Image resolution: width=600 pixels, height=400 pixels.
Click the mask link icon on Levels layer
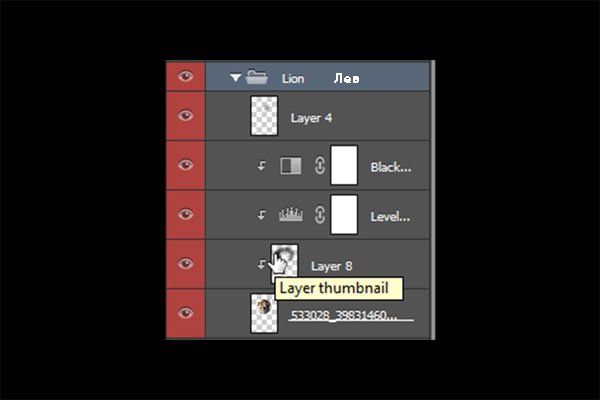click(x=320, y=215)
